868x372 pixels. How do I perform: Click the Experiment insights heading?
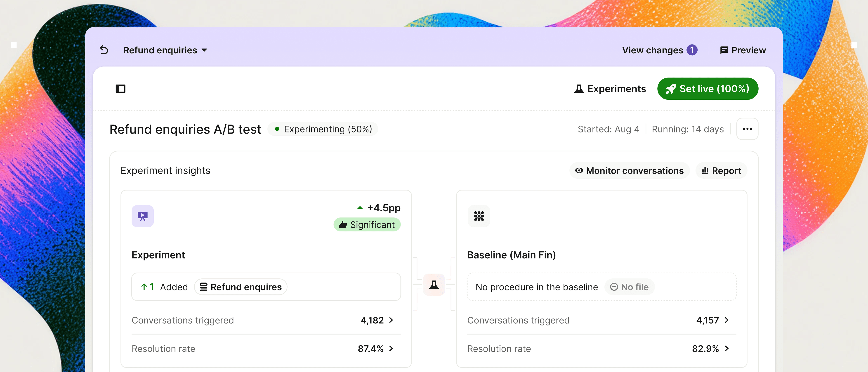click(x=165, y=170)
